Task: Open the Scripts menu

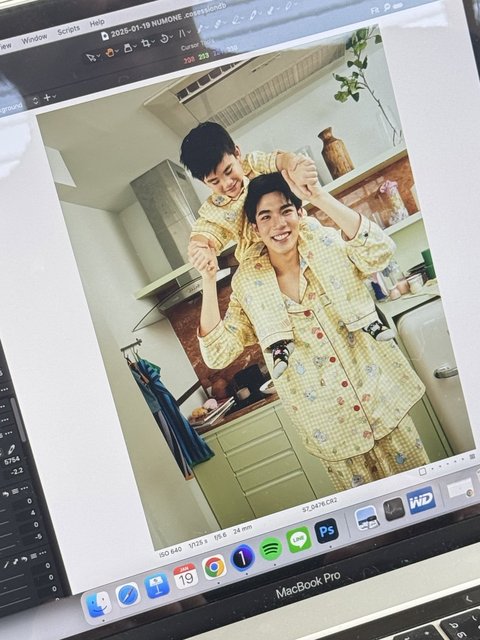Action: [x=68, y=30]
